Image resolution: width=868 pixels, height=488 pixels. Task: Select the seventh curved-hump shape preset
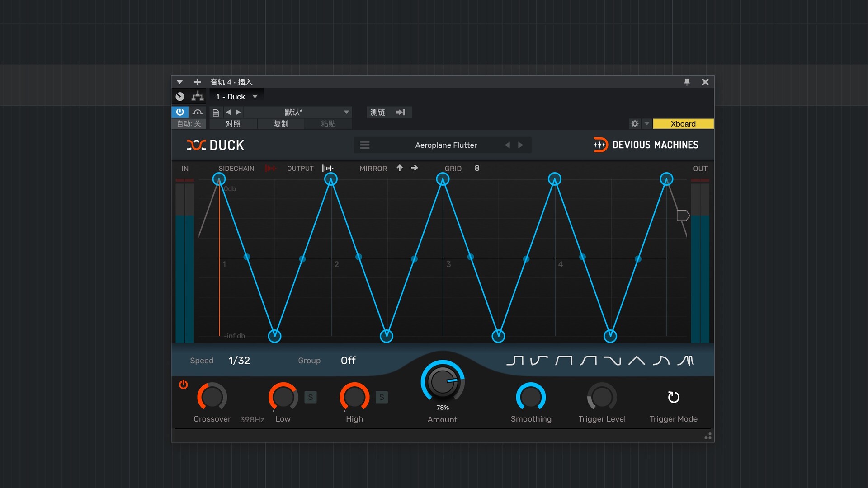pos(661,361)
